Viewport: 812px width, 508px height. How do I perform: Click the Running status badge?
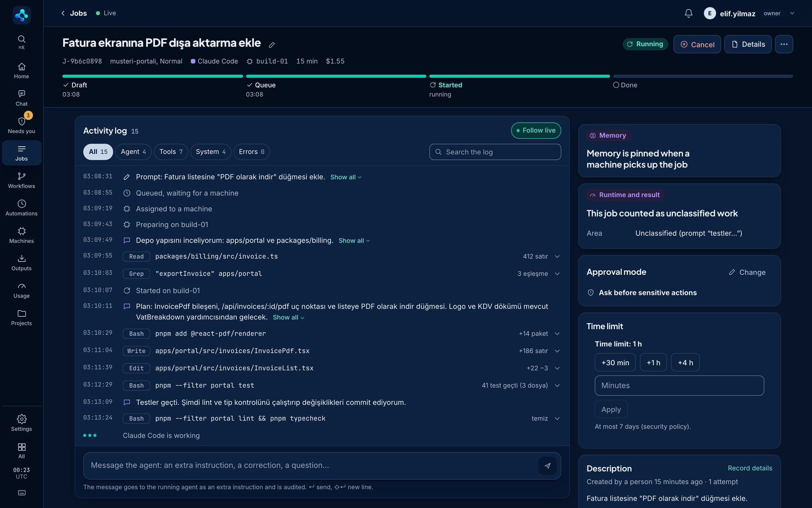pyautogui.click(x=645, y=44)
